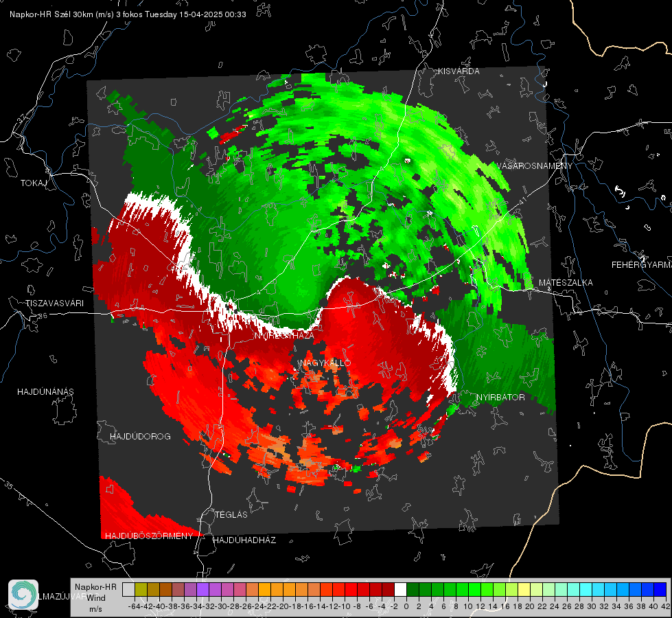672x618 pixels.
Task: Click the HAJDÚBÖSZÖRMÉNY city label
Action: click(149, 536)
